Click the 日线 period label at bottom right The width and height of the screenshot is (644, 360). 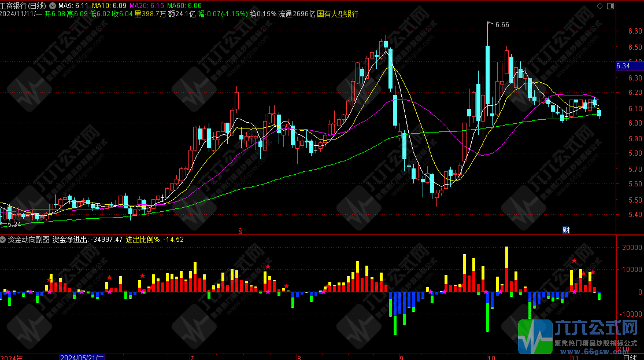(630, 357)
